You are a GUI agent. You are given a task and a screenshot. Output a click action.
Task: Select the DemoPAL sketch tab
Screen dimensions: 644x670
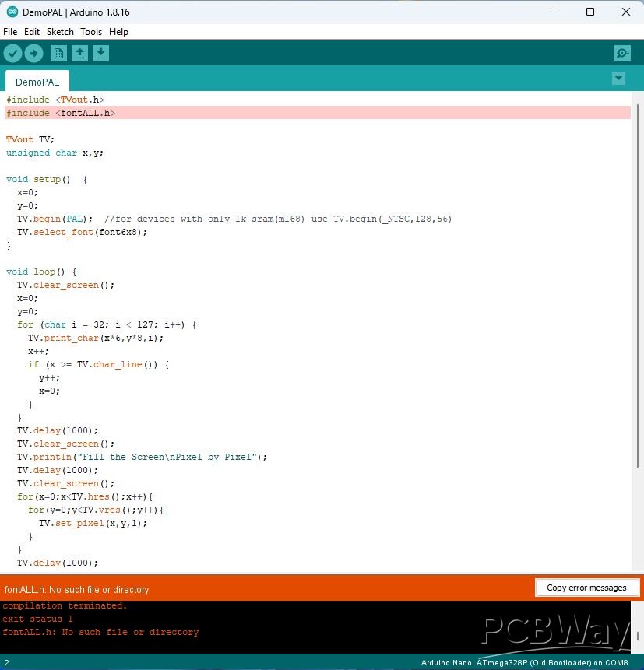point(37,82)
